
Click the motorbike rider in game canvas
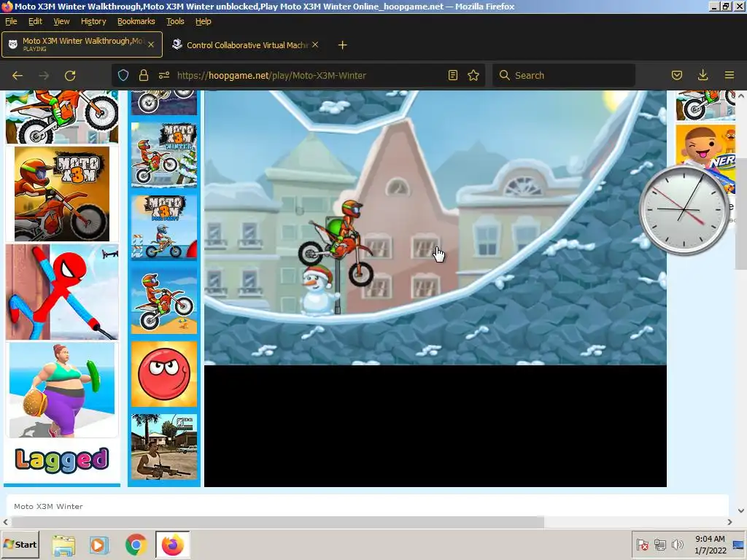[x=337, y=243]
